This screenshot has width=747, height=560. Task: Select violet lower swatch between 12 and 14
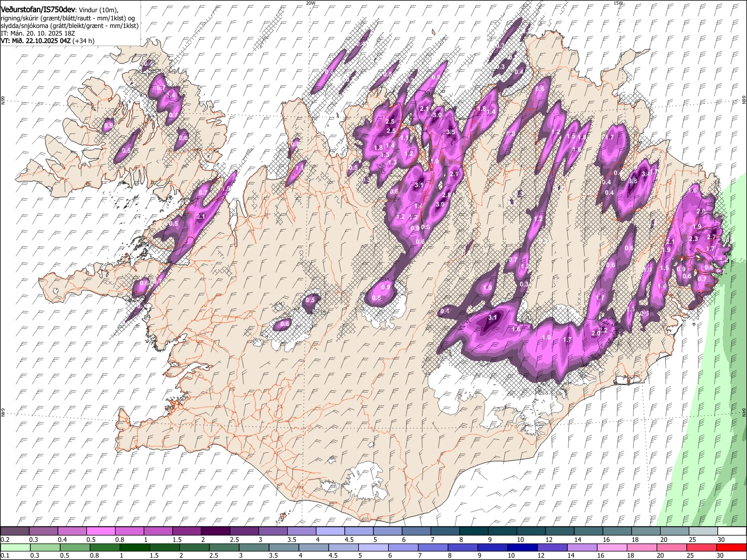coord(552,548)
